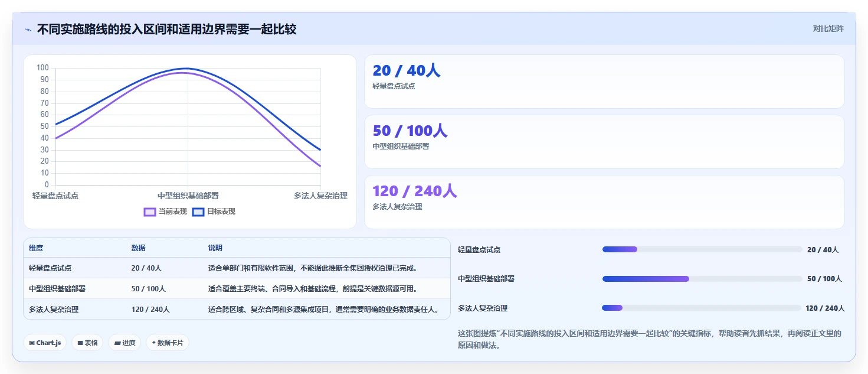Click 中型组织基础部署 label under 50 / 100人 card
Screen dimensions: 868x374
tap(401, 147)
